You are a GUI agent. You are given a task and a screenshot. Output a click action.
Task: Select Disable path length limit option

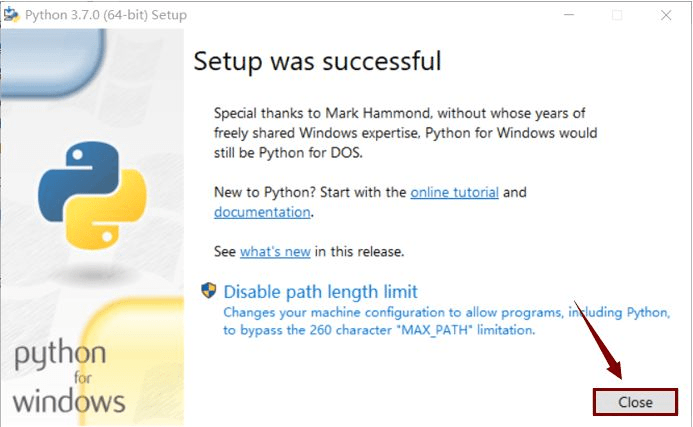[x=320, y=292]
